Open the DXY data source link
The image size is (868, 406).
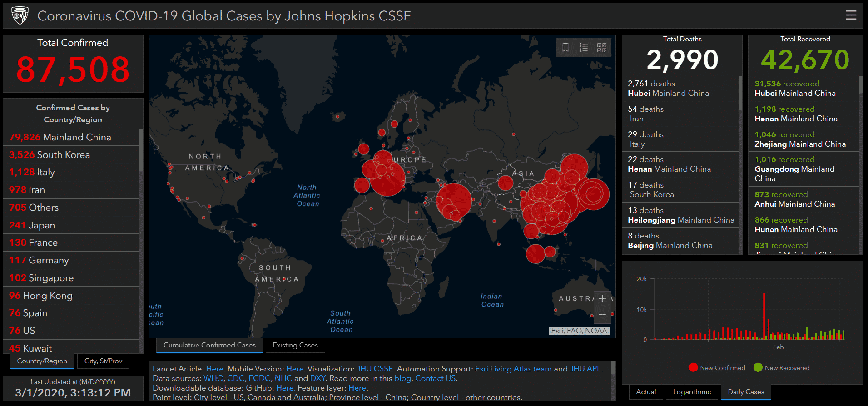tap(317, 378)
